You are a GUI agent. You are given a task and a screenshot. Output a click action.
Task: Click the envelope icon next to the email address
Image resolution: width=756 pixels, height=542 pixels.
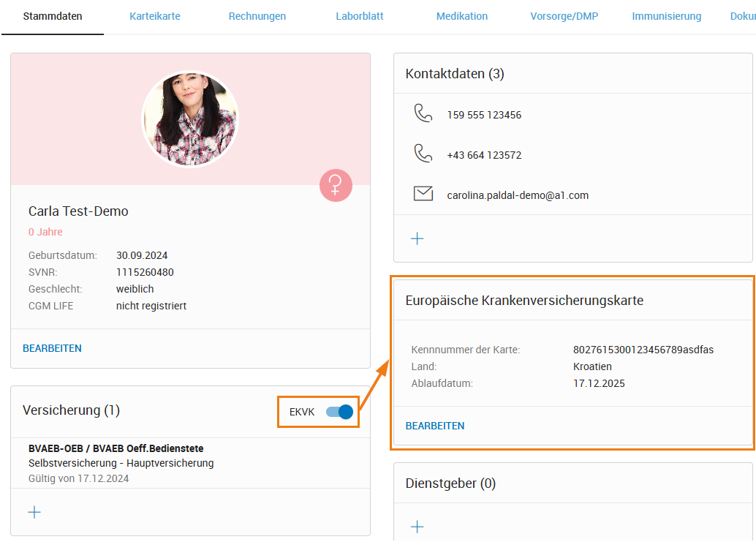(x=423, y=194)
